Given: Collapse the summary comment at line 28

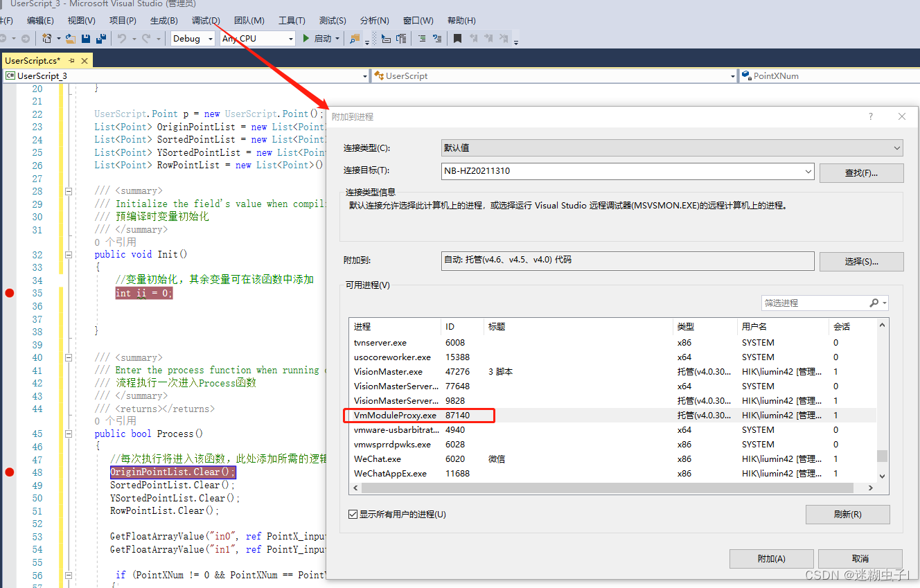Looking at the screenshot, I should pos(69,191).
